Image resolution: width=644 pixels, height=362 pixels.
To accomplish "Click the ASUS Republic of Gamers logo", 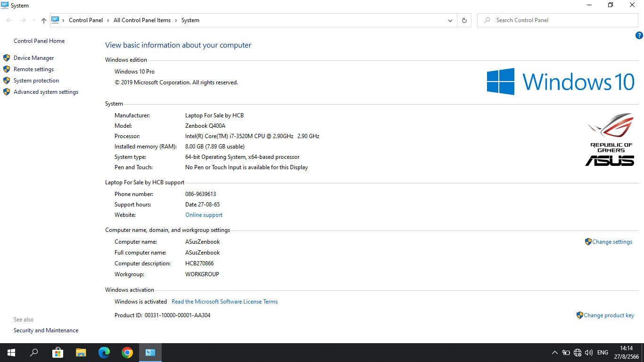I will [610, 140].
